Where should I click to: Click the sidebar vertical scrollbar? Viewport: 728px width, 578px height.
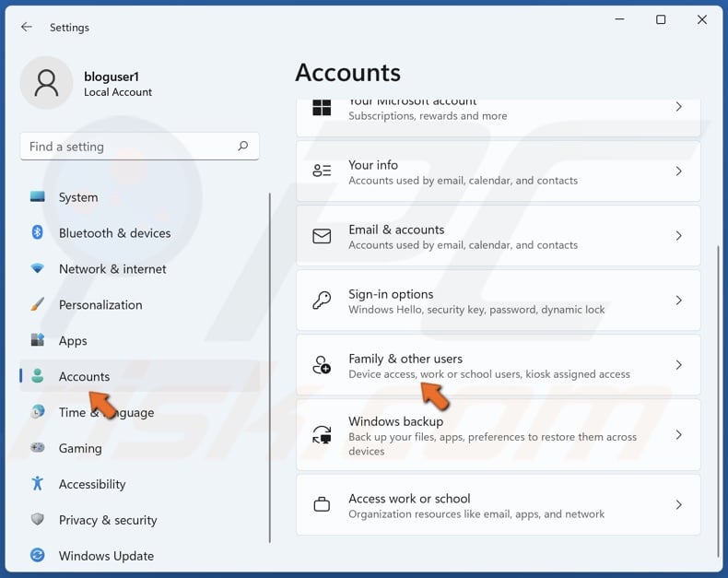(269, 368)
